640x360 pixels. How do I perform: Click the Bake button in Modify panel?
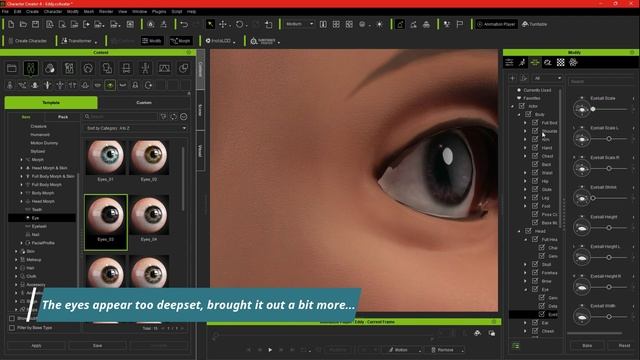point(587,345)
